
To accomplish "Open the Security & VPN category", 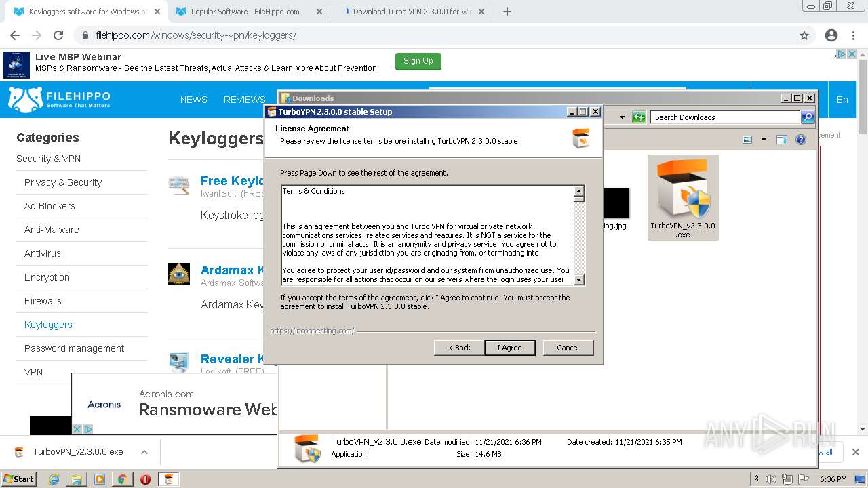I will [x=48, y=159].
